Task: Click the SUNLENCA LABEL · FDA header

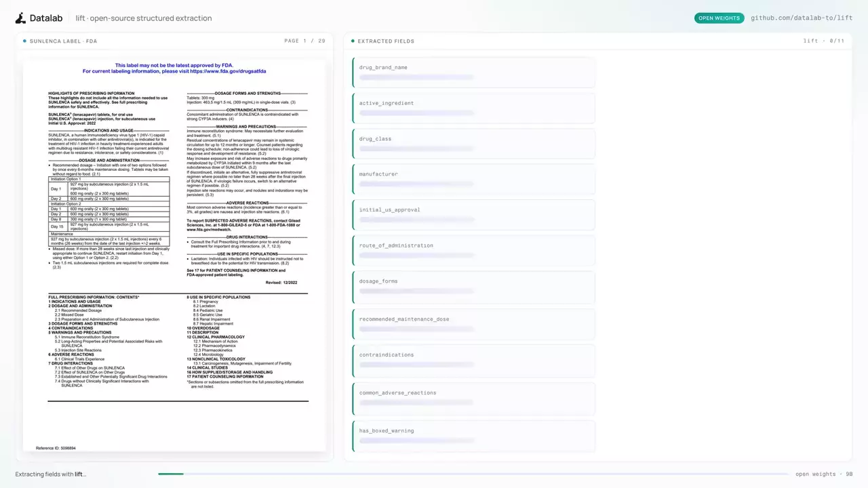Action: [x=63, y=41]
